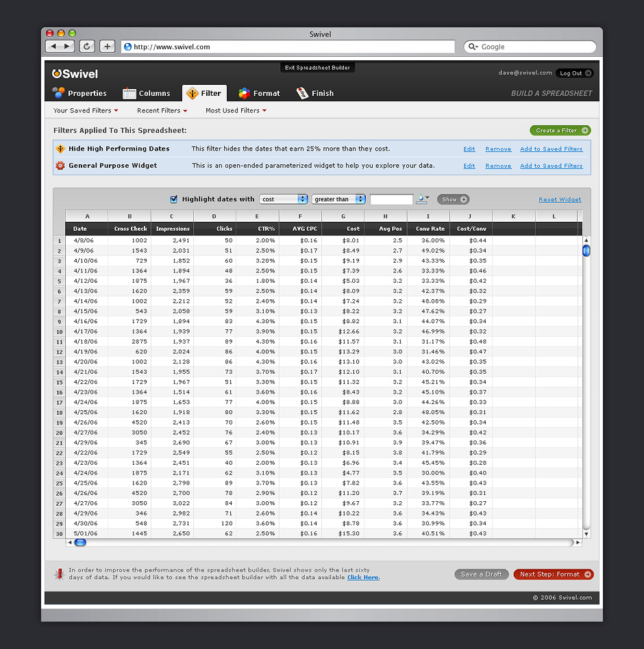Reload the page with the browser refresh button
The image size is (644, 649).
click(x=87, y=47)
